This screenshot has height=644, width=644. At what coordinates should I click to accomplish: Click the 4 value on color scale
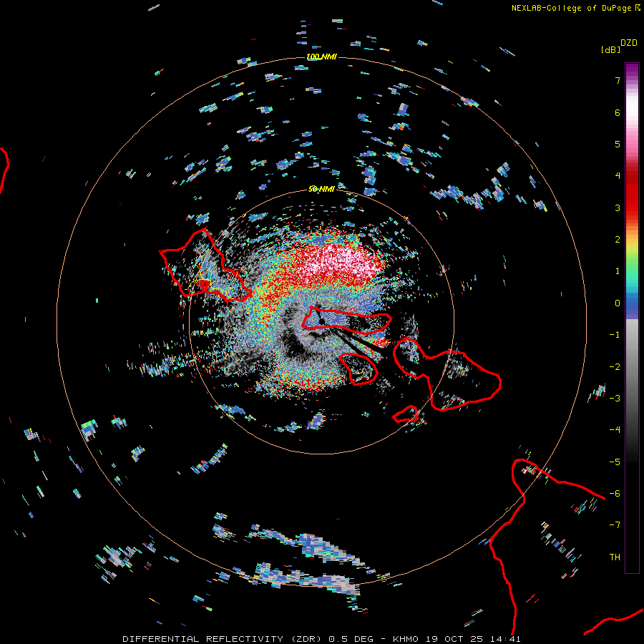[618, 176]
